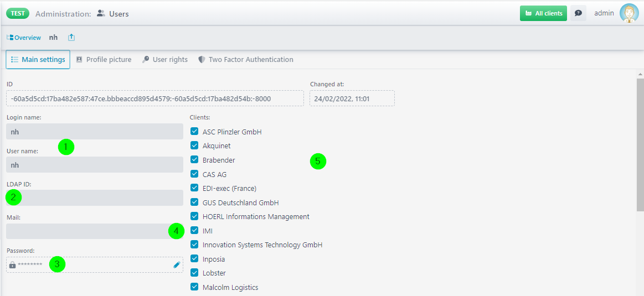
Task: Click the Mail input field
Action: pyautogui.click(x=95, y=231)
